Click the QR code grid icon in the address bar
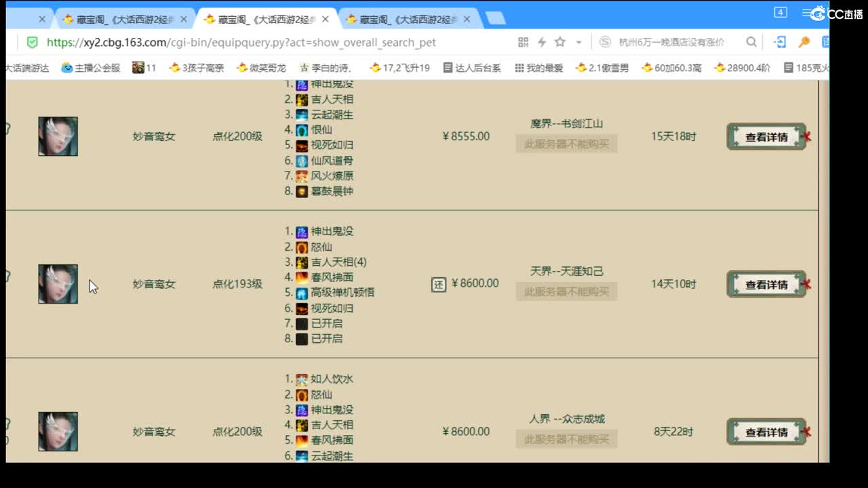 pos(523,42)
